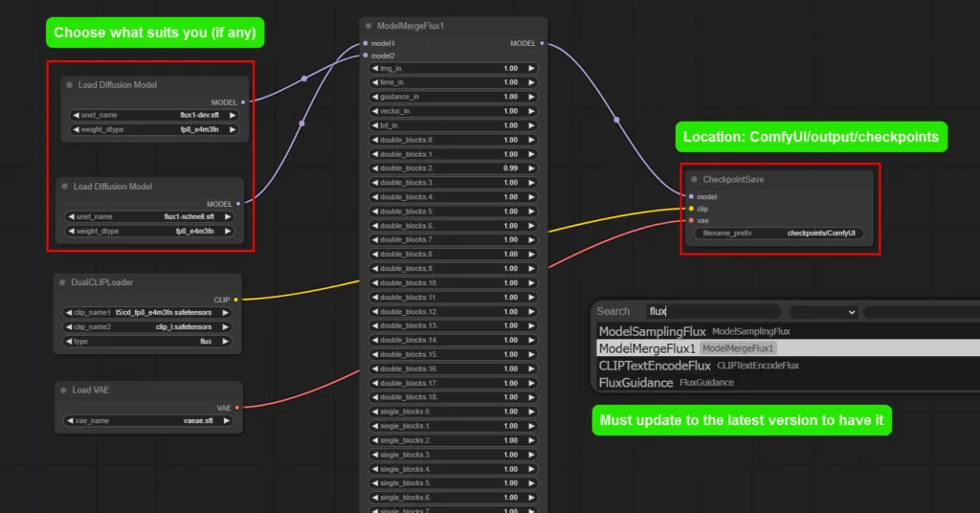
Task: Choose ModelSamplingFlux from search results
Action: 788,331
